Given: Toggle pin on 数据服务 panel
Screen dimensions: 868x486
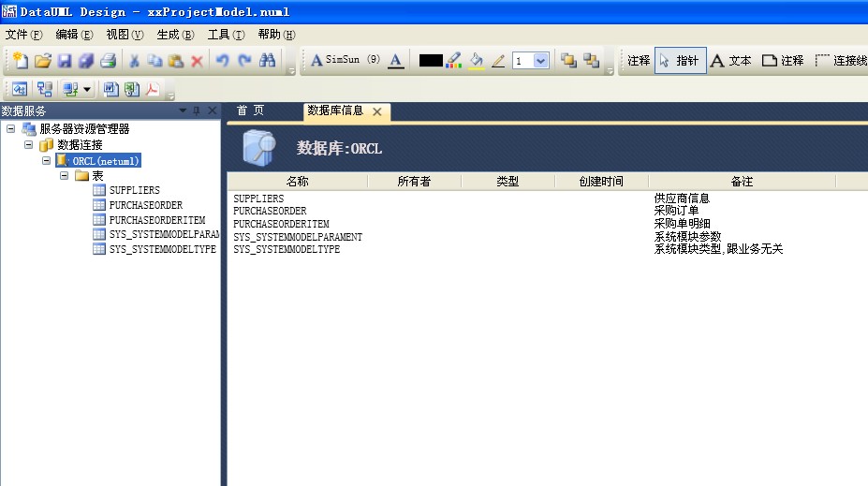Looking at the screenshot, I should point(197,110).
